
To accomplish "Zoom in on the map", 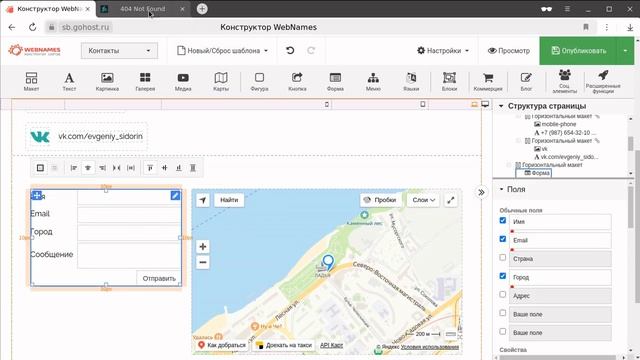I will coord(203,247).
